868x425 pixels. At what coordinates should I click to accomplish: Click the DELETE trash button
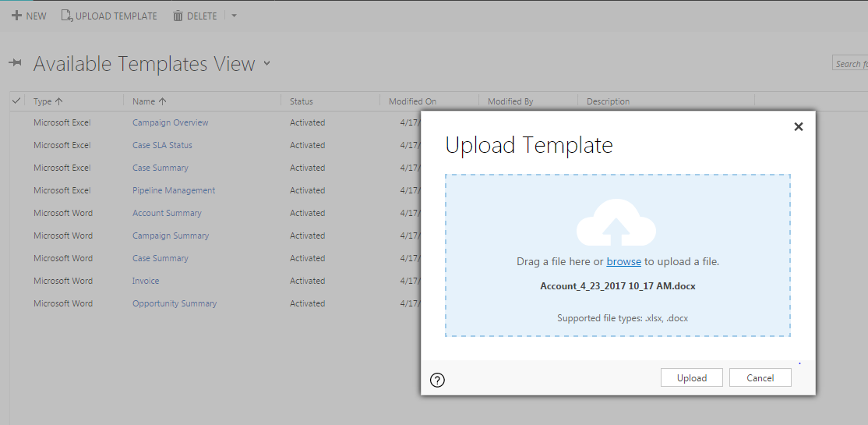point(195,16)
